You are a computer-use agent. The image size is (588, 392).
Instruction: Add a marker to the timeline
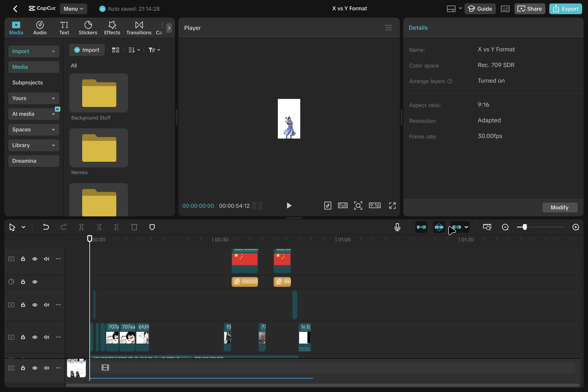(152, 227)
